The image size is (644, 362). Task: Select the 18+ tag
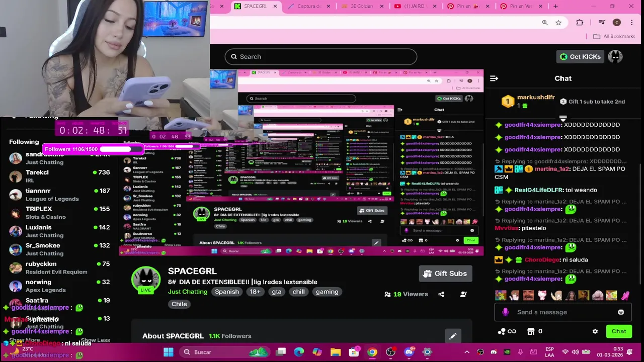point(255,292)
